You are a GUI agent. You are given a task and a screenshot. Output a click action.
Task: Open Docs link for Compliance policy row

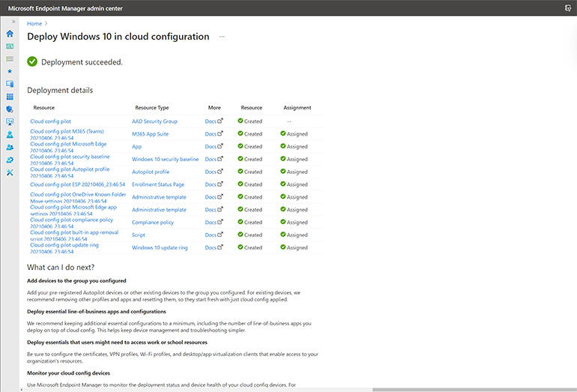(214, 223)
